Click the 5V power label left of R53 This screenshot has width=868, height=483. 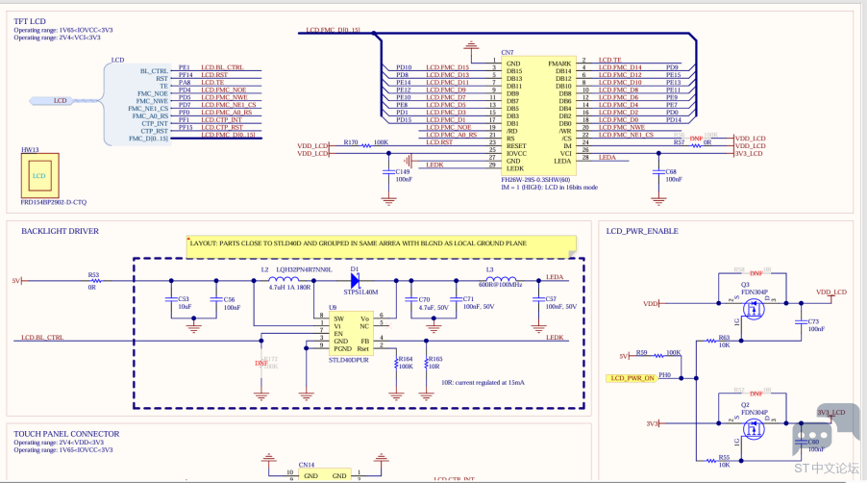tap(16, 281)
